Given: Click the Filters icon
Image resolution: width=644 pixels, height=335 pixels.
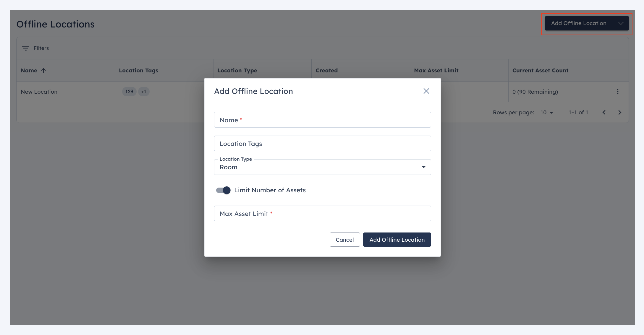Looking at the screenshot, I should [x=26, y=48].
